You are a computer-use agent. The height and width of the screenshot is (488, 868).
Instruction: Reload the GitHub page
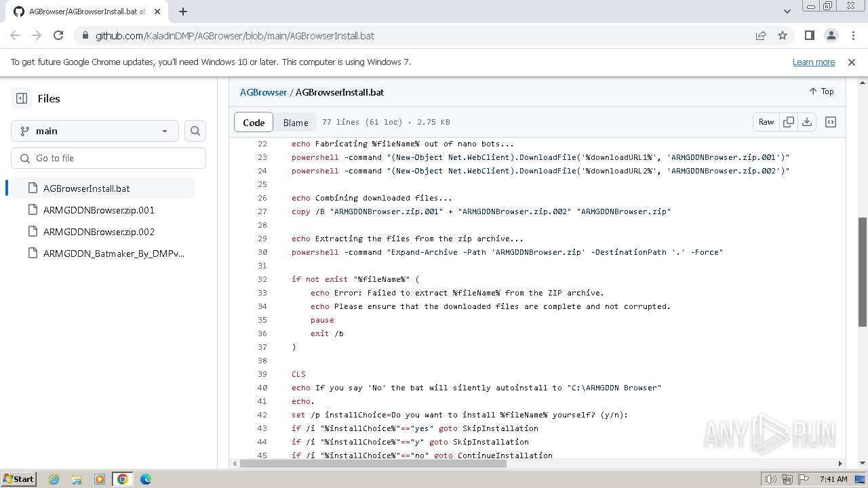[x=58, y=35]
